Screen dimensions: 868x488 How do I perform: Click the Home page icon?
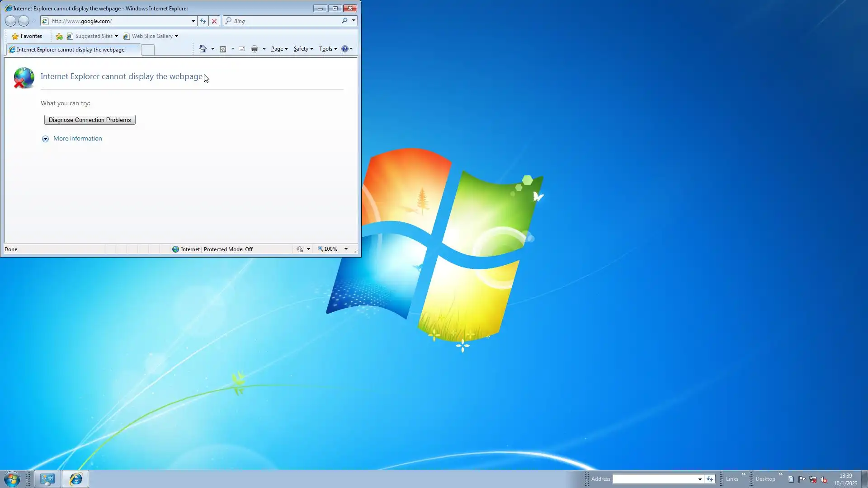[x=203, y=49]
